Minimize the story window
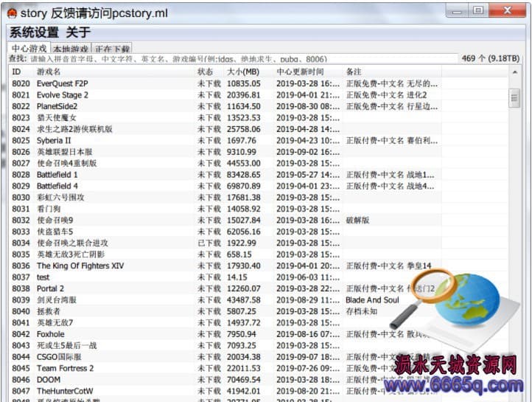The height and width of the screenshot is (402, 532). coord(458,11)
